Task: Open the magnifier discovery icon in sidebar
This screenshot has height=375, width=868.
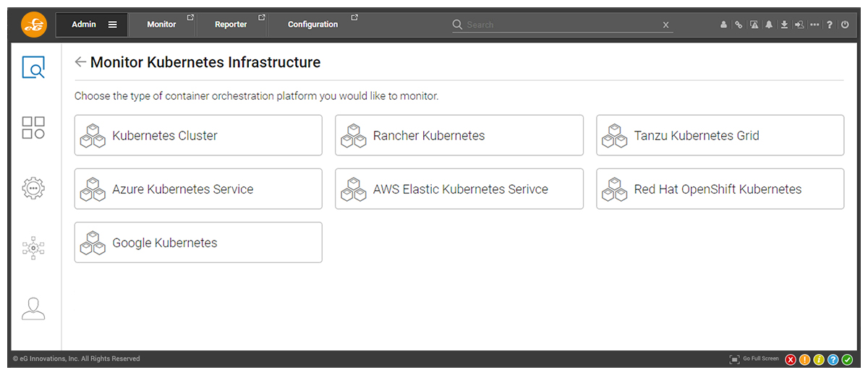Action: point(33,68)
